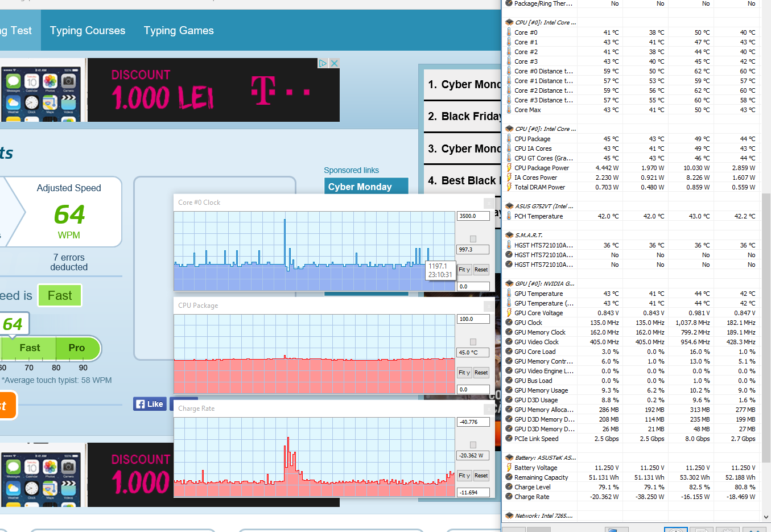Select the Core #0 Distance row label

543,71
